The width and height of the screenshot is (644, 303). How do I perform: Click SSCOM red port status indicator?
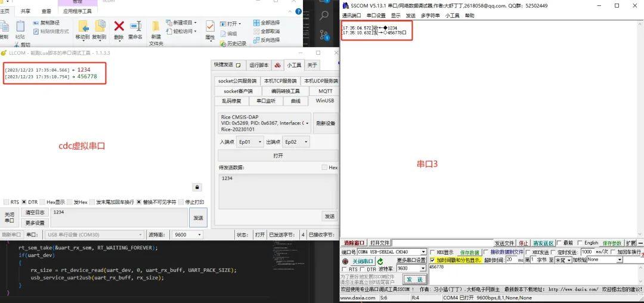[345, 261]
